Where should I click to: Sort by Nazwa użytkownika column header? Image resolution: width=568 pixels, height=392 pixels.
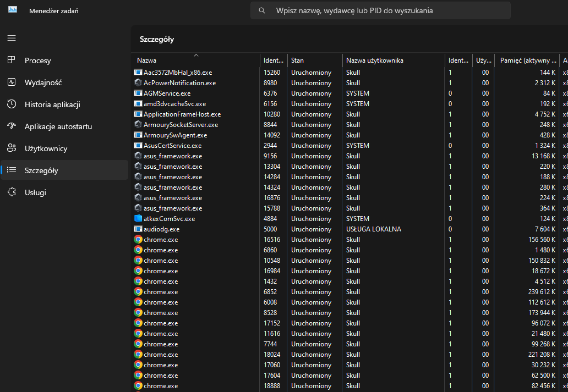[394, 60]
